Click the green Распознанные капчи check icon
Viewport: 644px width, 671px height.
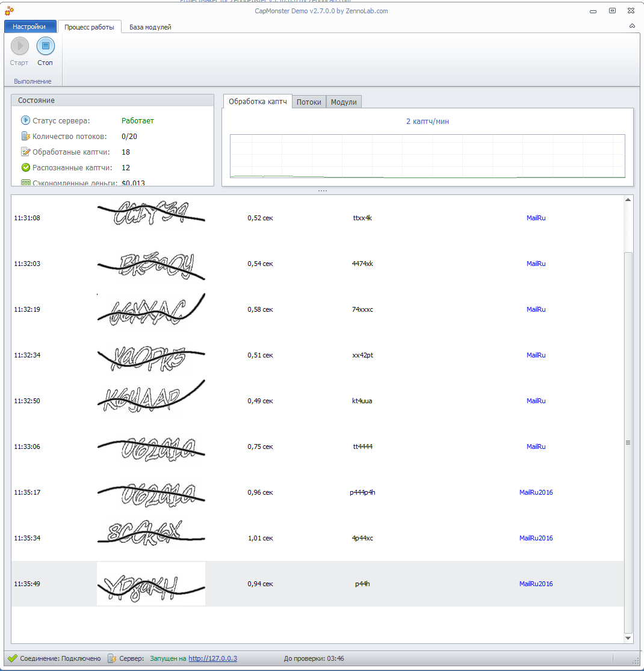26,167
